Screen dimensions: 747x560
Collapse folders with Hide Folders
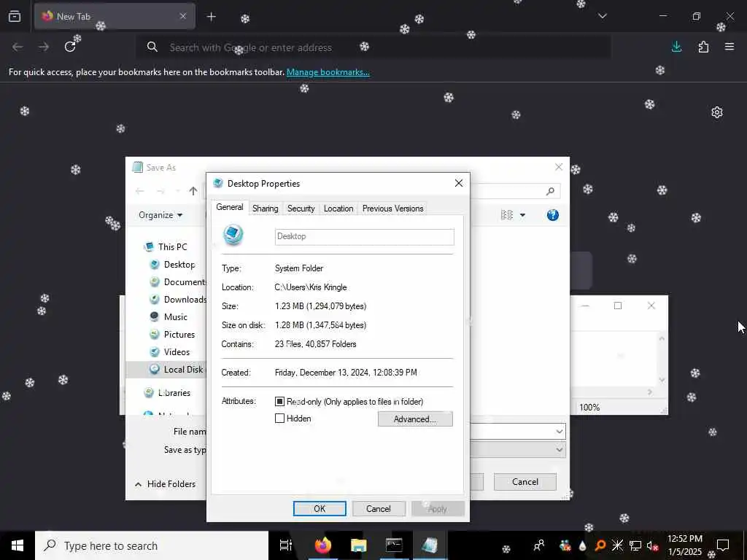(166, 484)
